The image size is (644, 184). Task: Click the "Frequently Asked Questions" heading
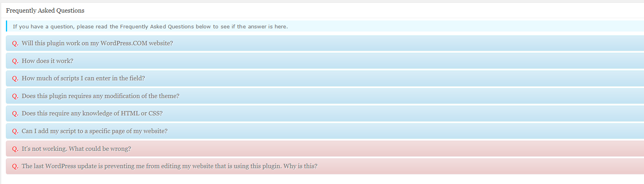[x=45, y=11]
